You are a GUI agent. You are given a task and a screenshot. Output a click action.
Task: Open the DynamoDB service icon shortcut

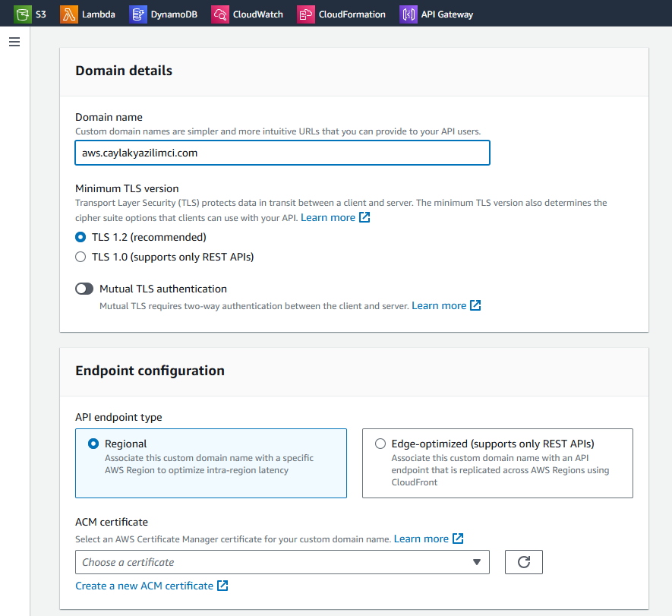point(138,14)
